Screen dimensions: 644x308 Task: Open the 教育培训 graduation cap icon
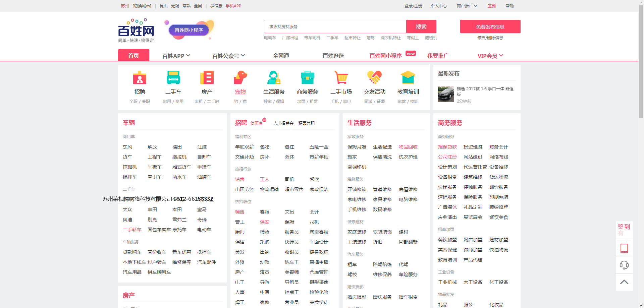[x=408, y=78]
